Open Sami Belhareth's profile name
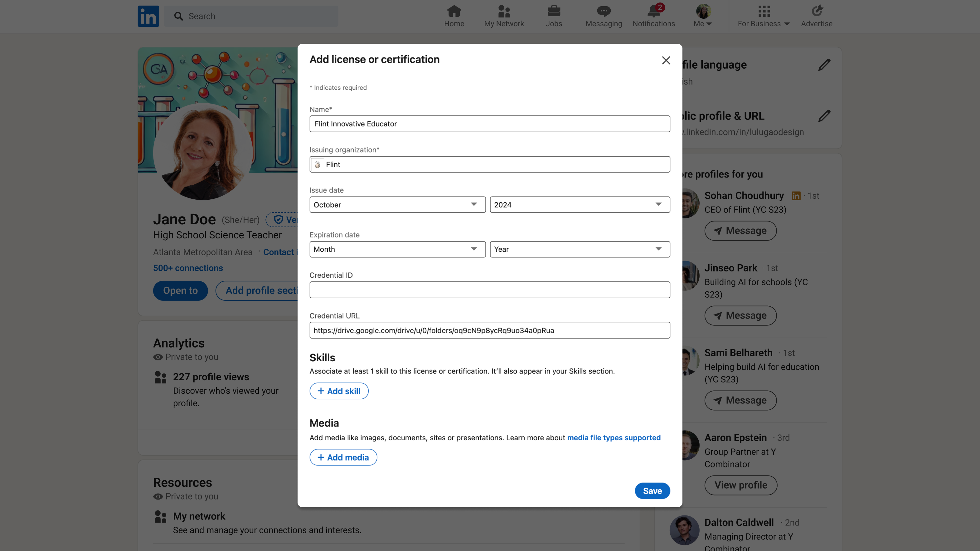Screen dimensions: 980x551 pos(738,353)
